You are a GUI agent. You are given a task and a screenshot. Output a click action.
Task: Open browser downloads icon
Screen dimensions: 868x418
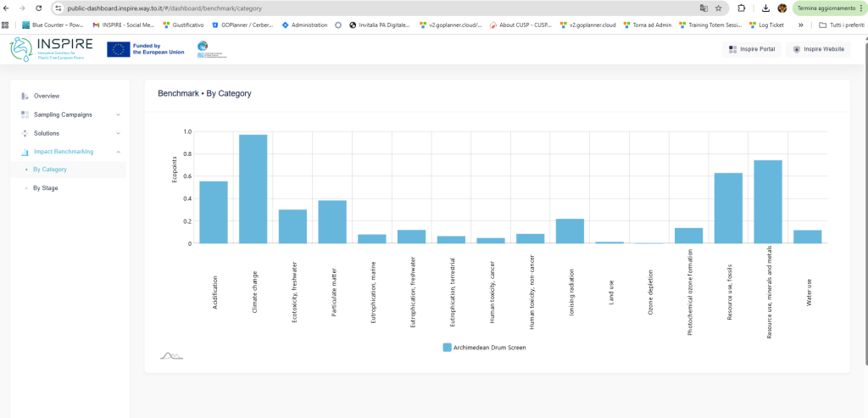click(x=765, y=8)
